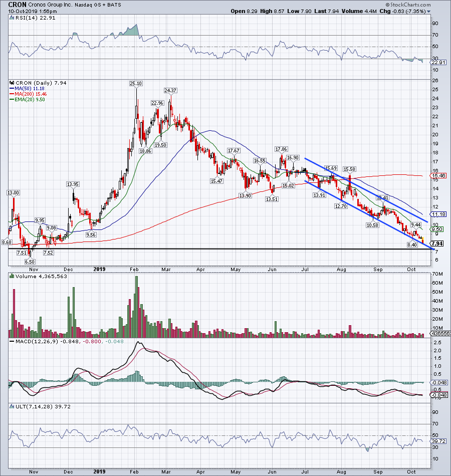Click the blue 11.18 flag on price axis
Screen dimensions: 451x476
pos(438,214)
